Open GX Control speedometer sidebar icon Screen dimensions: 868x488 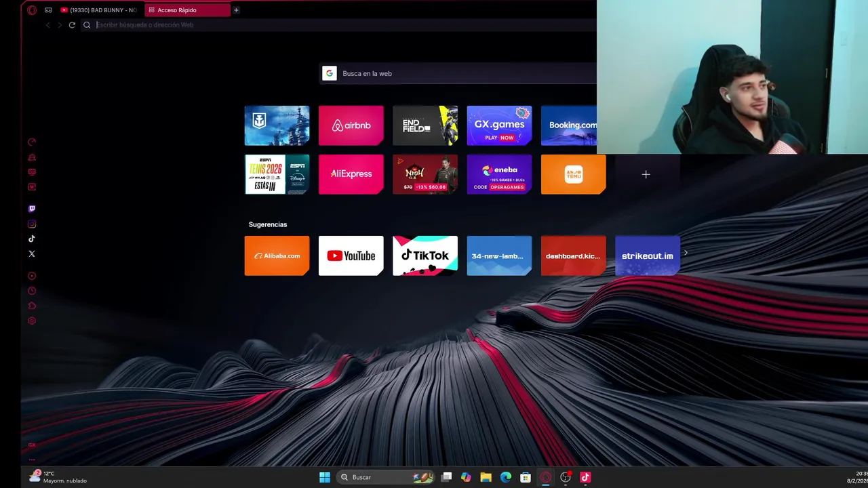click(32, 142)
